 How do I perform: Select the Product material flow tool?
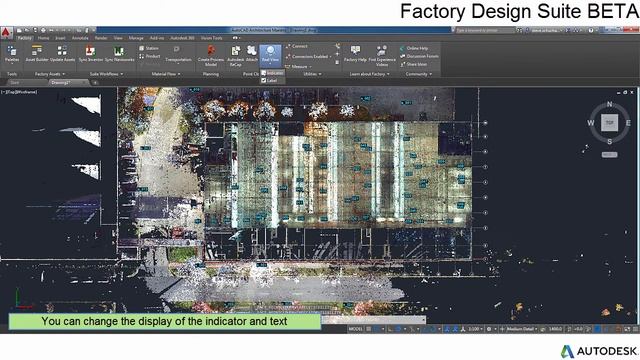click(x=150, y=56)
